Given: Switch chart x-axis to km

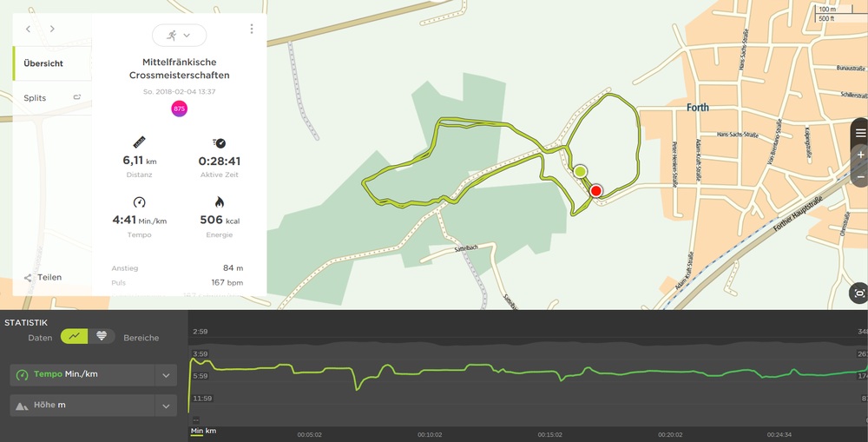Looking at the screenshot, I should click(x=211, y=431).
